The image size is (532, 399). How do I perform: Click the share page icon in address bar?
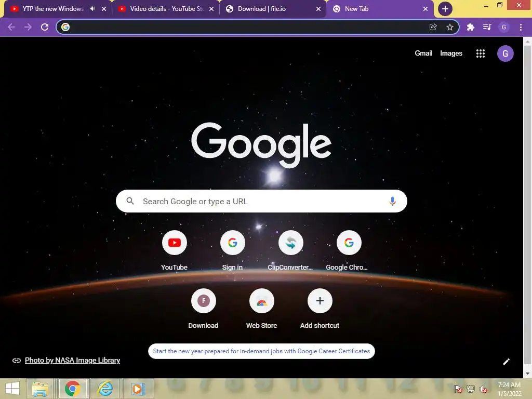[433, 27]
